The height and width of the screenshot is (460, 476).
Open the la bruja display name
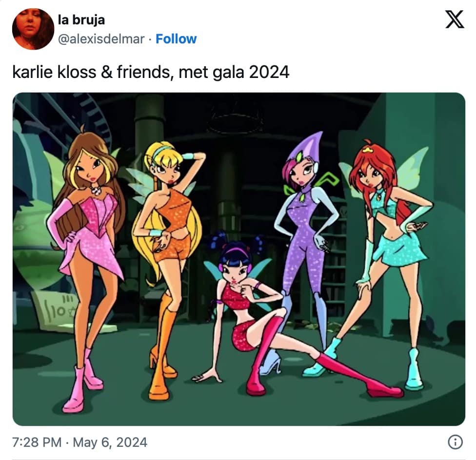[x=81, y=20]
